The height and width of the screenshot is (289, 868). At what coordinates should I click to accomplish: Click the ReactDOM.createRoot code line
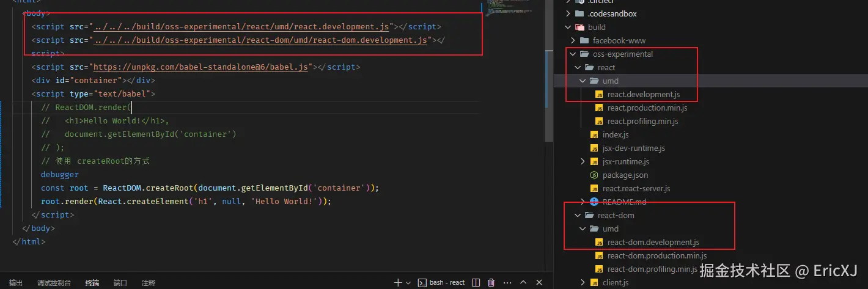[x=210, y=188]
